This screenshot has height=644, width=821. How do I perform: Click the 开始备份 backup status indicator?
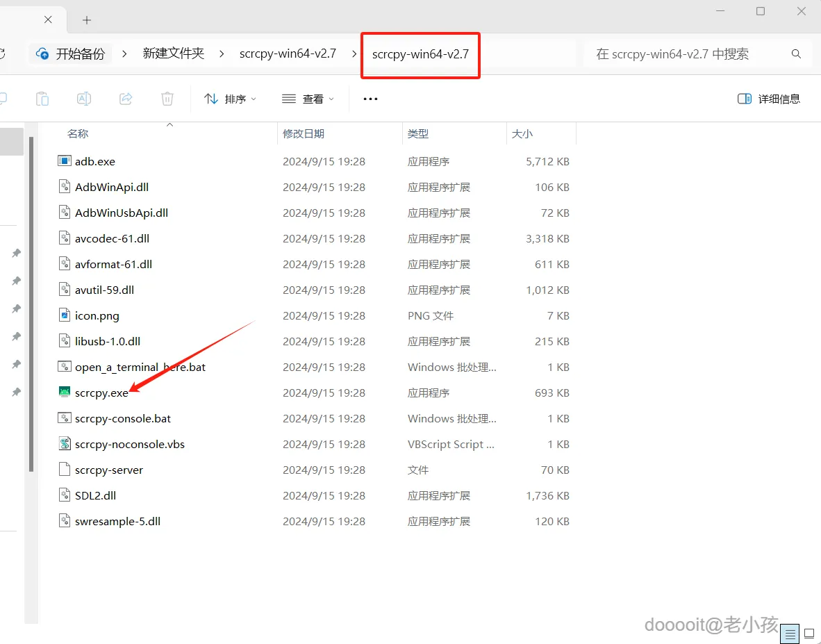click(69, 53)
